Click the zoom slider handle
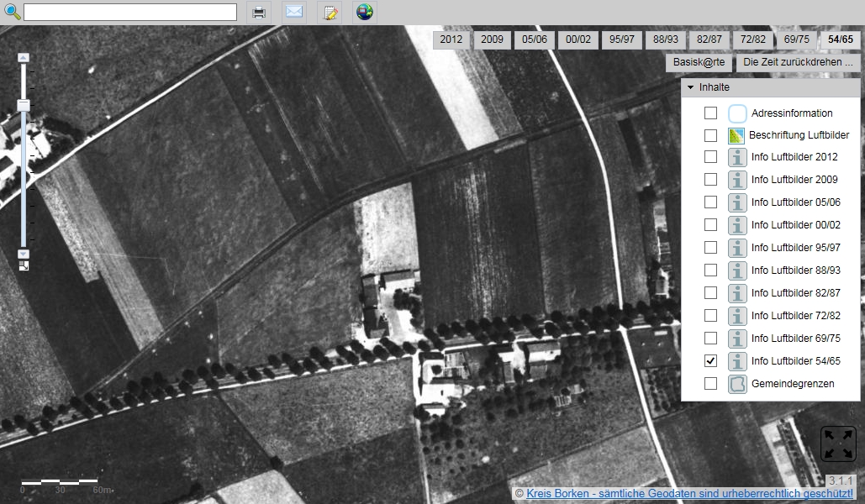 24,105
